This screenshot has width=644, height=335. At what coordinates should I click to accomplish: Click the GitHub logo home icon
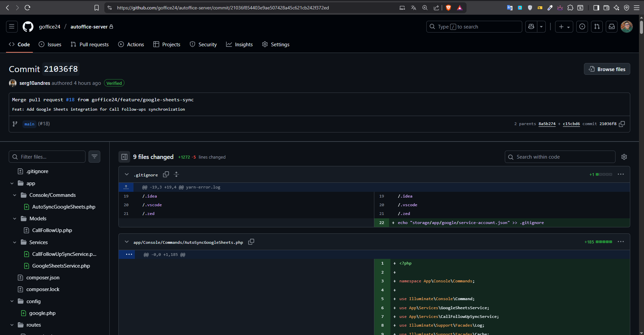tap(28, 27)
